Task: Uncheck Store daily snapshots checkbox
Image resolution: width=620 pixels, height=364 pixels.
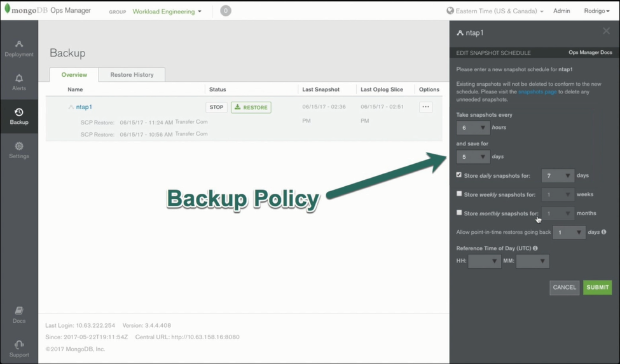Action: (459, 175)
